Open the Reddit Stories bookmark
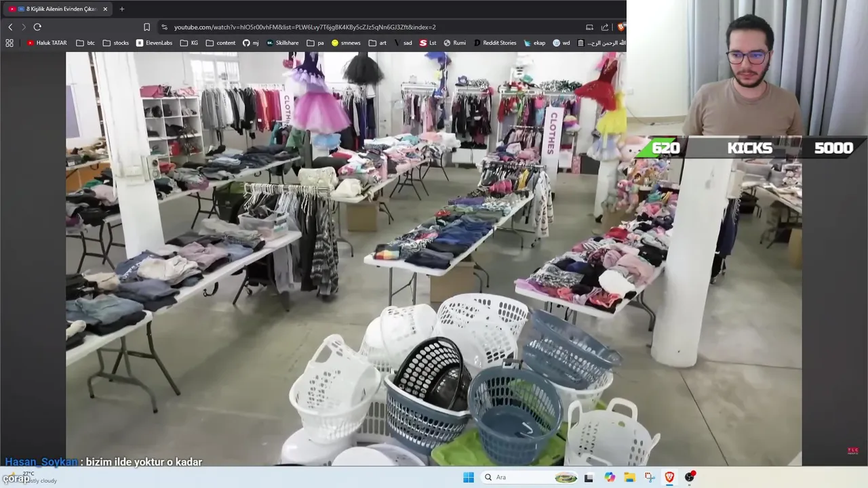868x488 pixels. pos(494,43)
